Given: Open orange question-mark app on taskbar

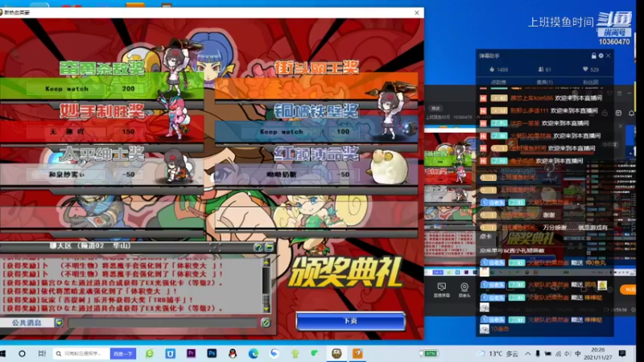Looking at the screenshot, I should pos(357,353).
